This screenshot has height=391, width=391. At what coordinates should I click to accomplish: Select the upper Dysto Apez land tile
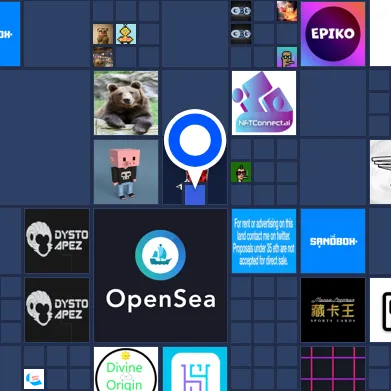pos(57,241)
